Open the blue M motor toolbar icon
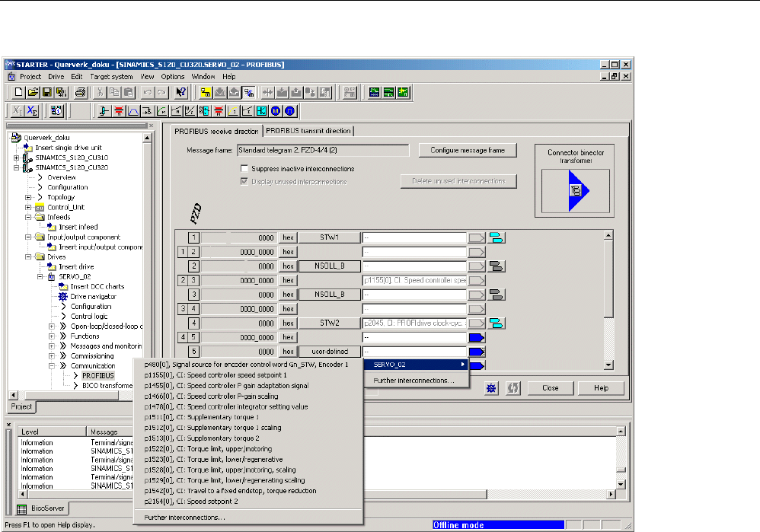This screenshot has width=760, height=532. 276,111
